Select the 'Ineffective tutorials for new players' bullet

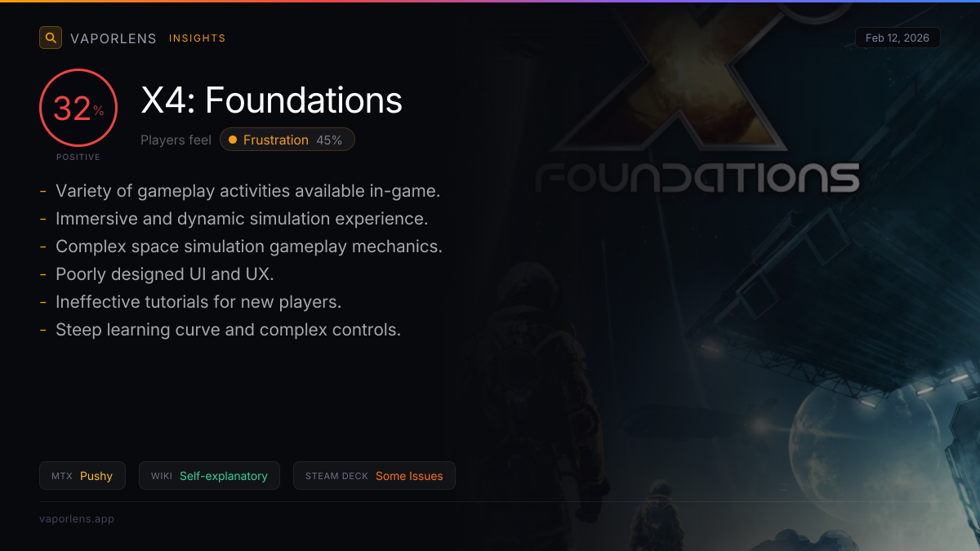point(198,302)
